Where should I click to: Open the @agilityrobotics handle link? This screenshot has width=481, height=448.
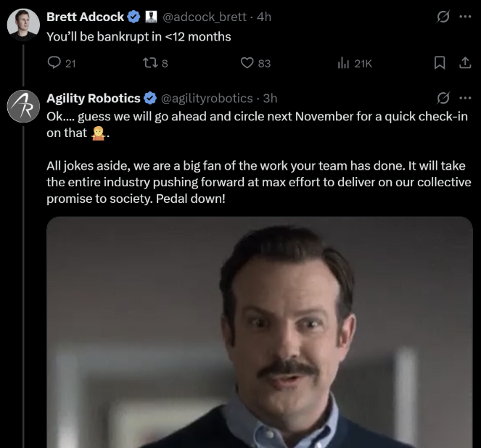coord(206,98)
